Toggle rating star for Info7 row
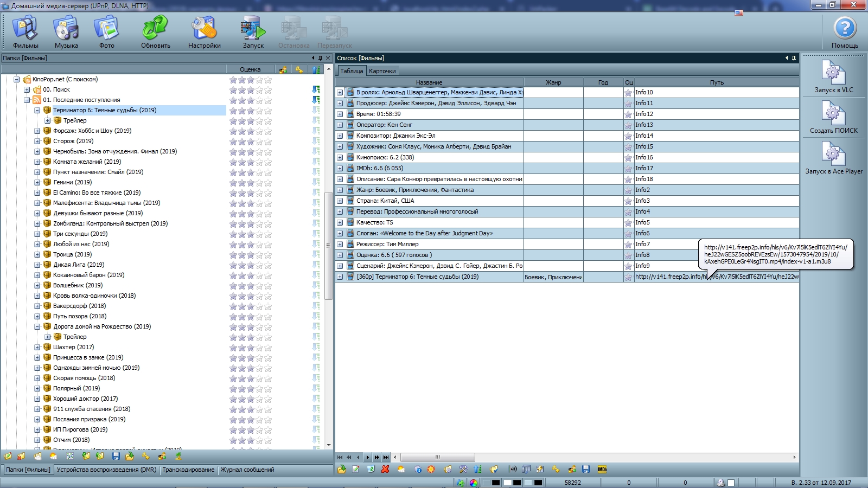The width and height of the screenshot is (868, 488). pos(628,245)
